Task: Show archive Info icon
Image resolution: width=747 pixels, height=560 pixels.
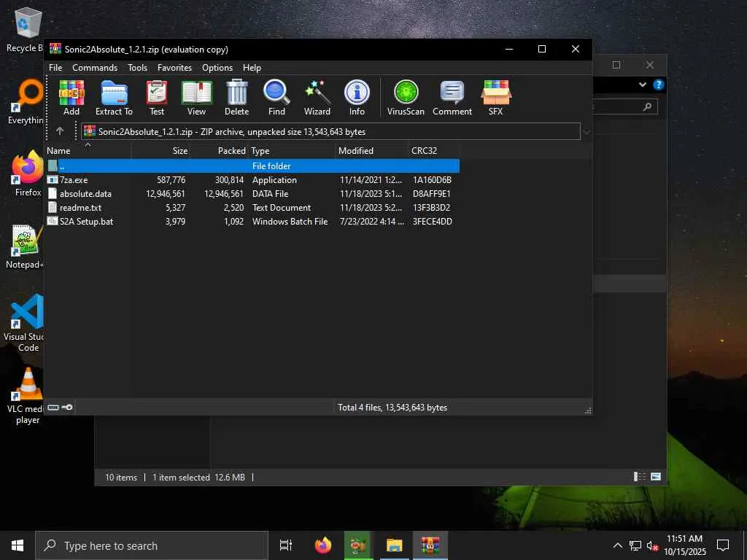Action: [x=357, y=98]
